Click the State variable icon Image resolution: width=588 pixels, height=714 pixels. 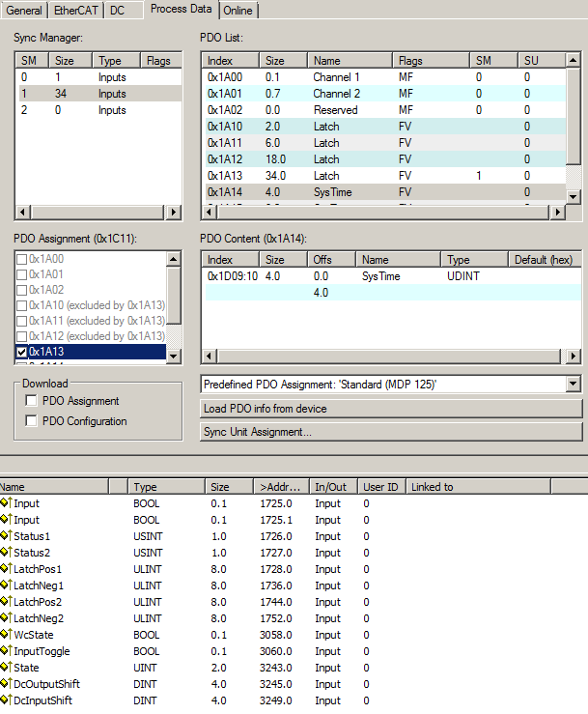click(x=6, y=667)
